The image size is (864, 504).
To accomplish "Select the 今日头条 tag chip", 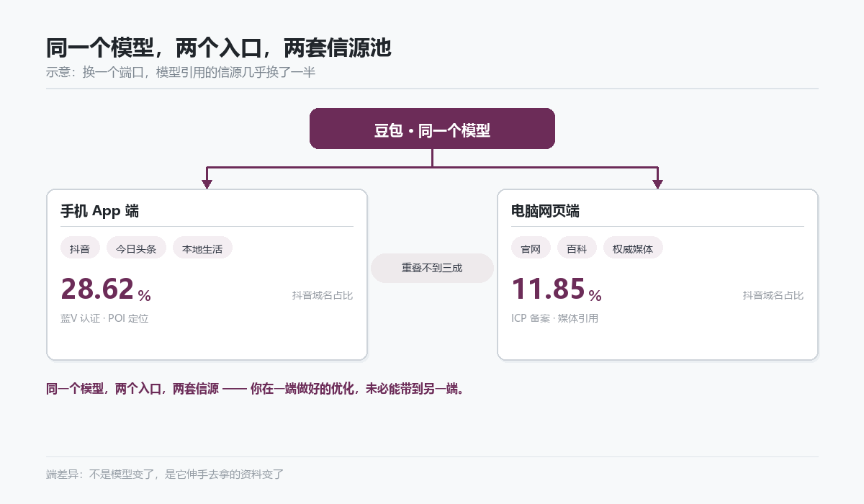I will coord(136,249).
